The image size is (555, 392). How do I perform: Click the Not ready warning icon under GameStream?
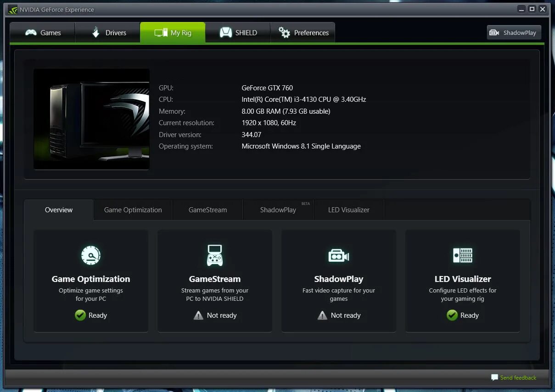(x=198, y=315)
